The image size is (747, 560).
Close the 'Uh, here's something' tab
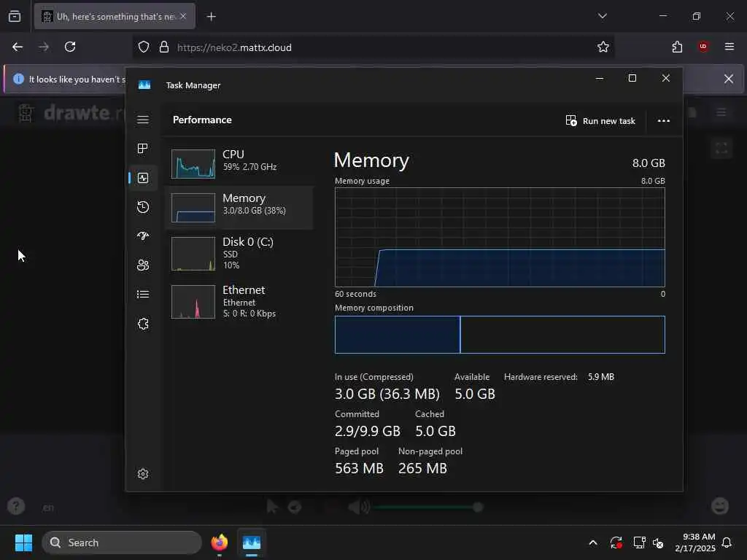tap(183, 16)
